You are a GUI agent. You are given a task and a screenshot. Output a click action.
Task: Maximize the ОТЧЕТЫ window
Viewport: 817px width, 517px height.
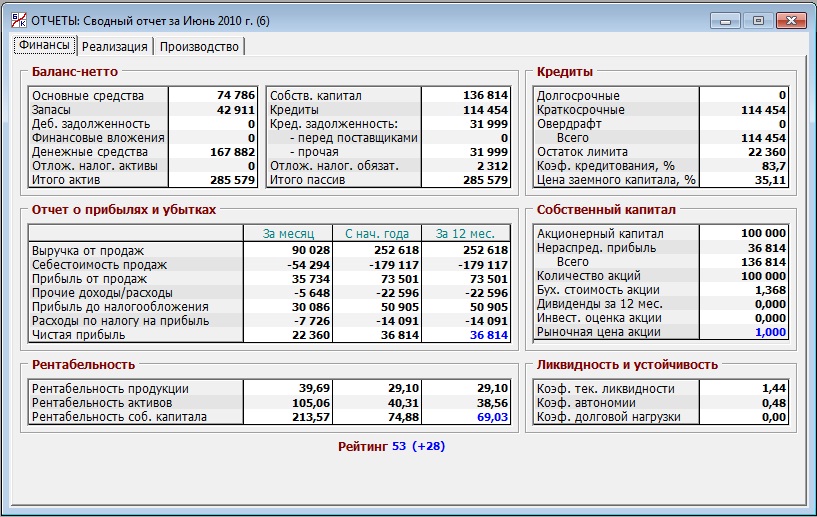click(758, 21)
